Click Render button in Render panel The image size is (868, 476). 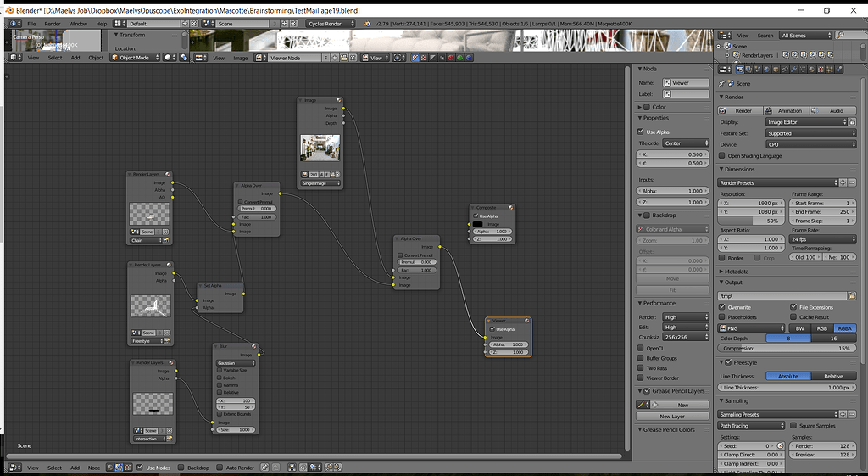click(x=741, y=110)
